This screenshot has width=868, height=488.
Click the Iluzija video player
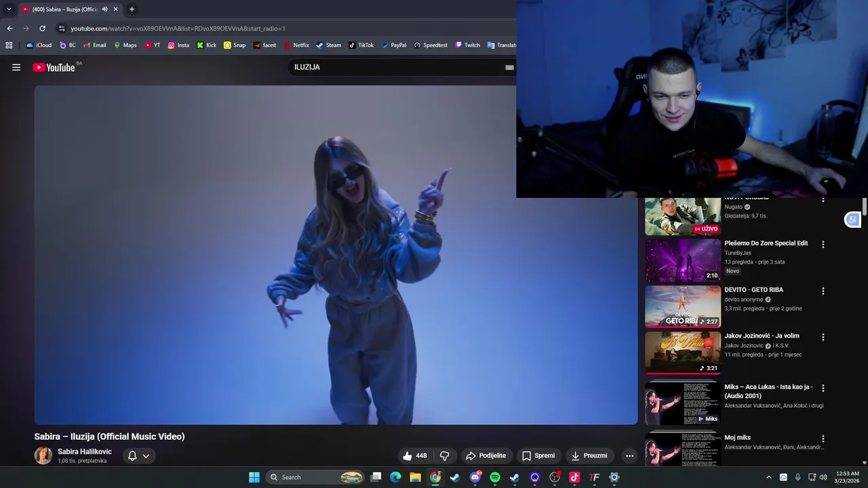tap(336, 255)
